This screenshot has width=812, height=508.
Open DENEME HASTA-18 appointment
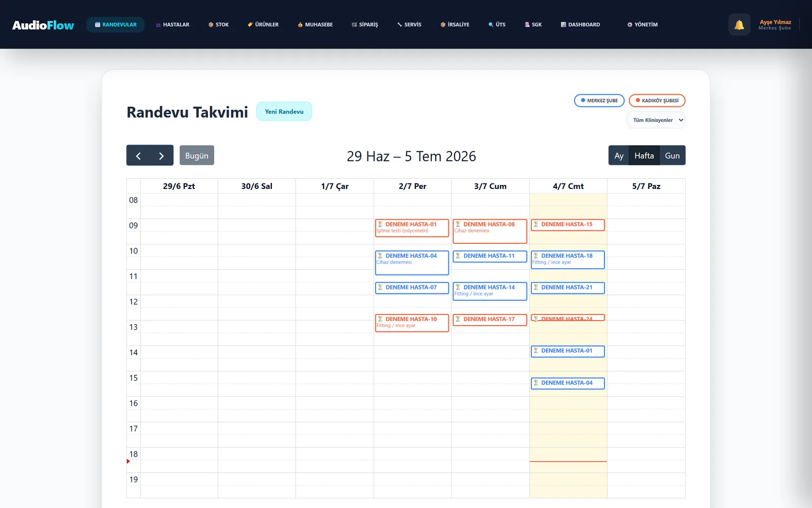568,260
